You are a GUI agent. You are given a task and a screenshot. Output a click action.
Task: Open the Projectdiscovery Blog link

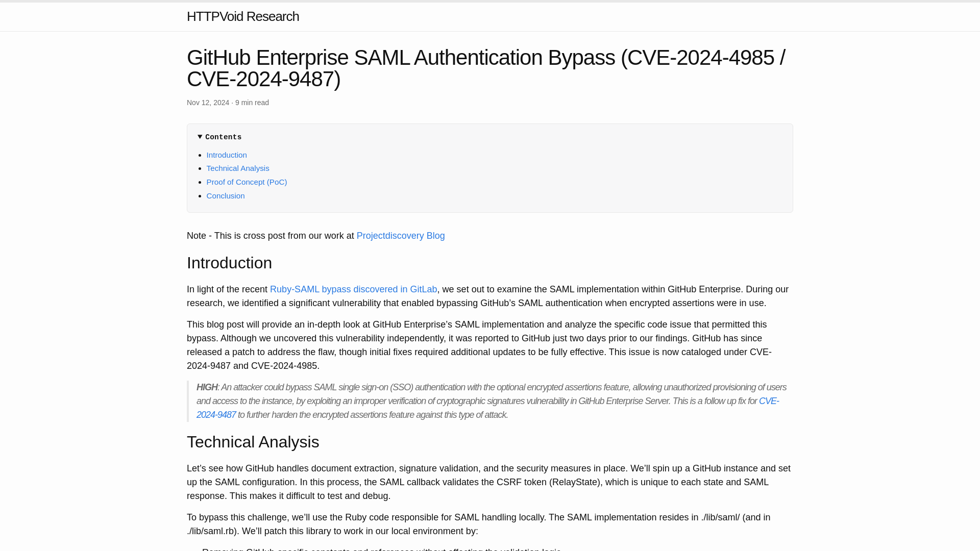(401, 236)
